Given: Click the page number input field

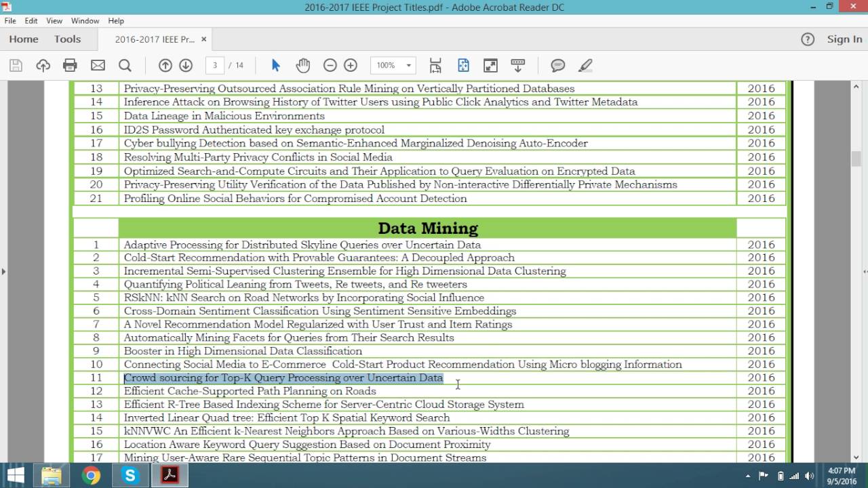Looking at the screenshot, I should coord(214,66).
